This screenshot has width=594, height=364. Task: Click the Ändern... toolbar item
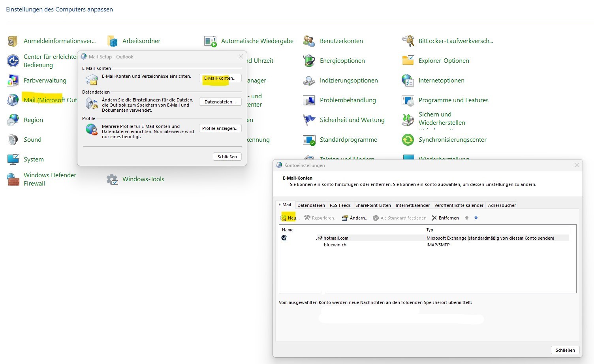click(355, 218)
